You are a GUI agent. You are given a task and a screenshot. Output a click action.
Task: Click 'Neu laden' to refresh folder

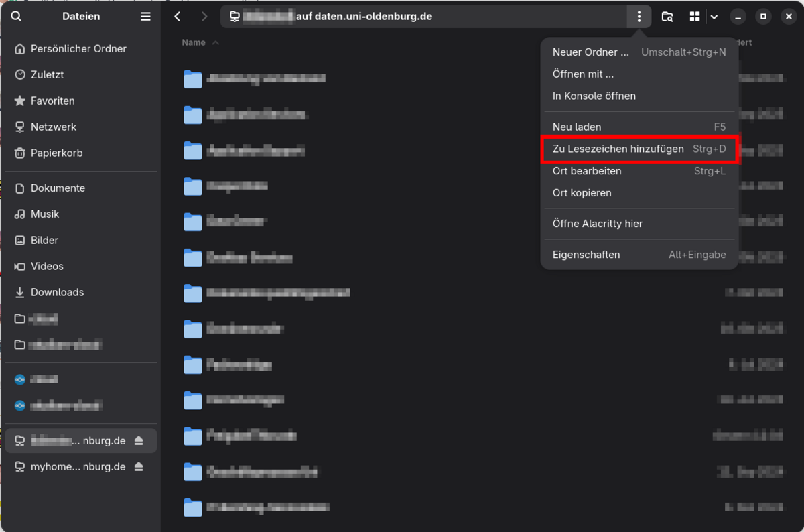coord(577,127)
